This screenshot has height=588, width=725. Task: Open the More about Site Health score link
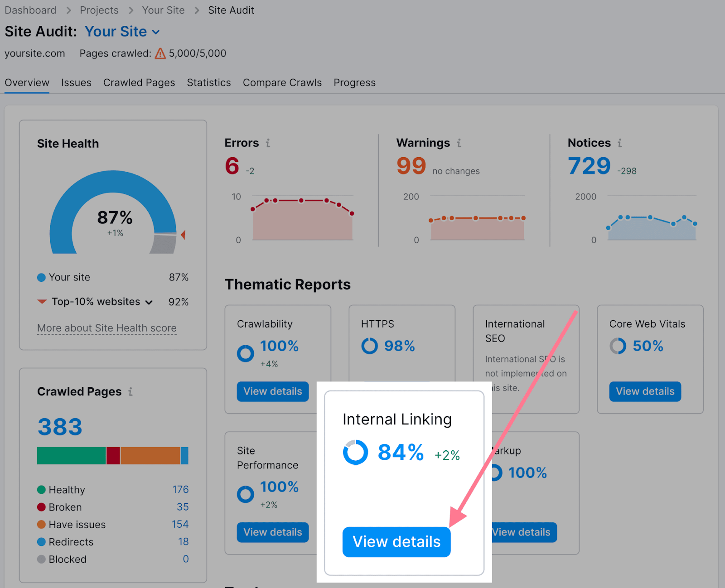106,328
